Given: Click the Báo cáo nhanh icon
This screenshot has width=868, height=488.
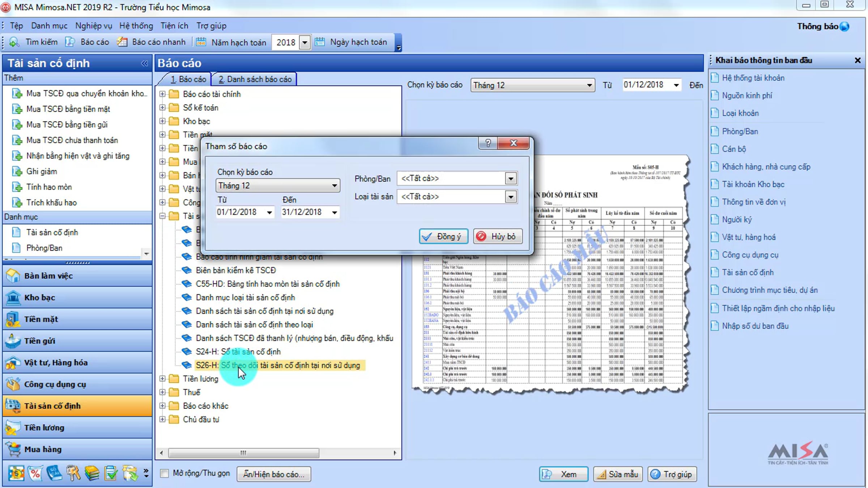Looking at the screenshot, I should (122, 42).
